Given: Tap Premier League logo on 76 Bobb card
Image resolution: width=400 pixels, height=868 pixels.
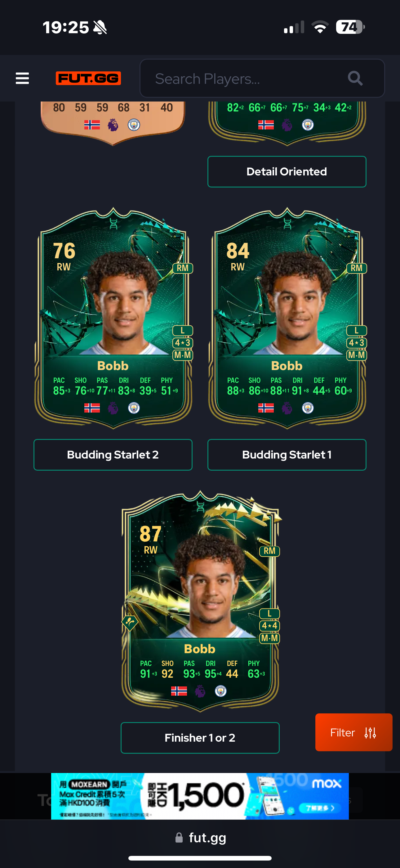Looking at the screenshot, I should (x=113, y=408).
